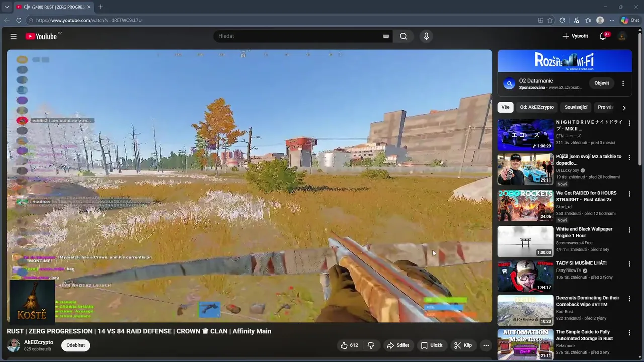Open browser settings and more menu
Image resolution: width=644 pixels, height=362 pixels.
coord(612,20)
